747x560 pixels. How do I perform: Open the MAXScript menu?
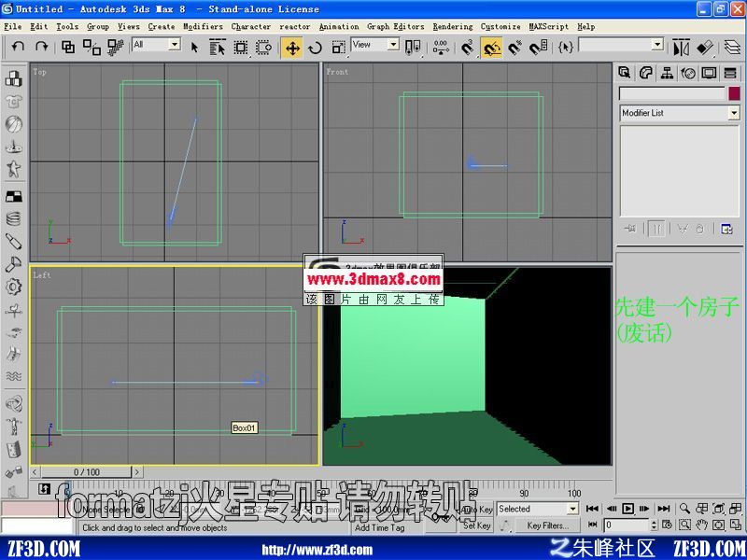(x=549, y=27)
